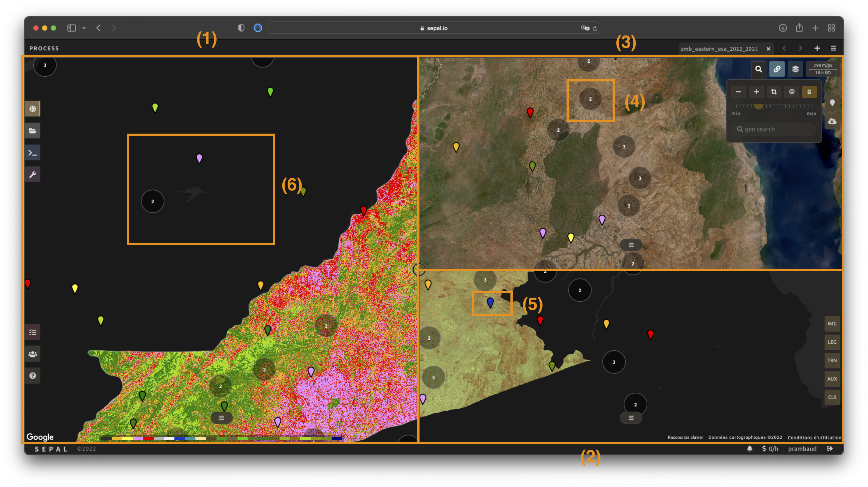
Task: Open the hamburger menu next to tabs
Action: (x=833, y=48)
